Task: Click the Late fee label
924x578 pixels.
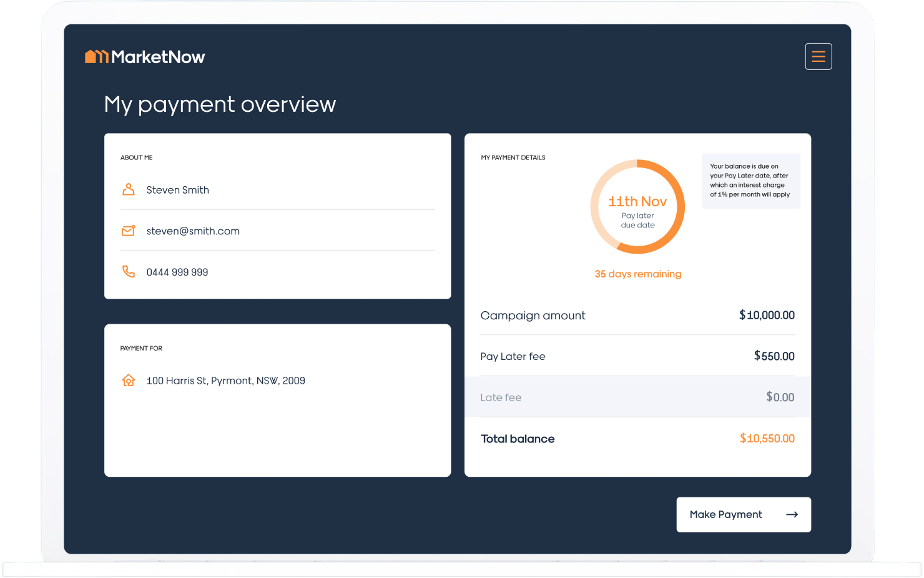Action: [x=501, y=397]
